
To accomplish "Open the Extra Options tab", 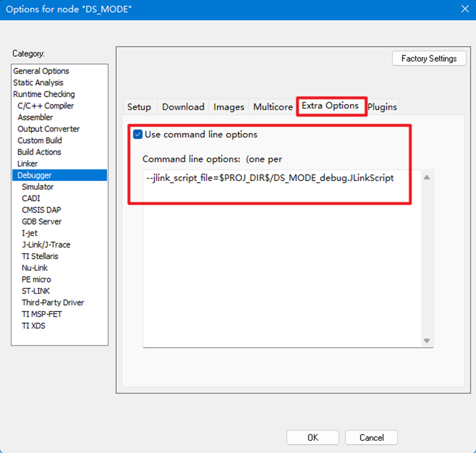I will pos(330,106).
